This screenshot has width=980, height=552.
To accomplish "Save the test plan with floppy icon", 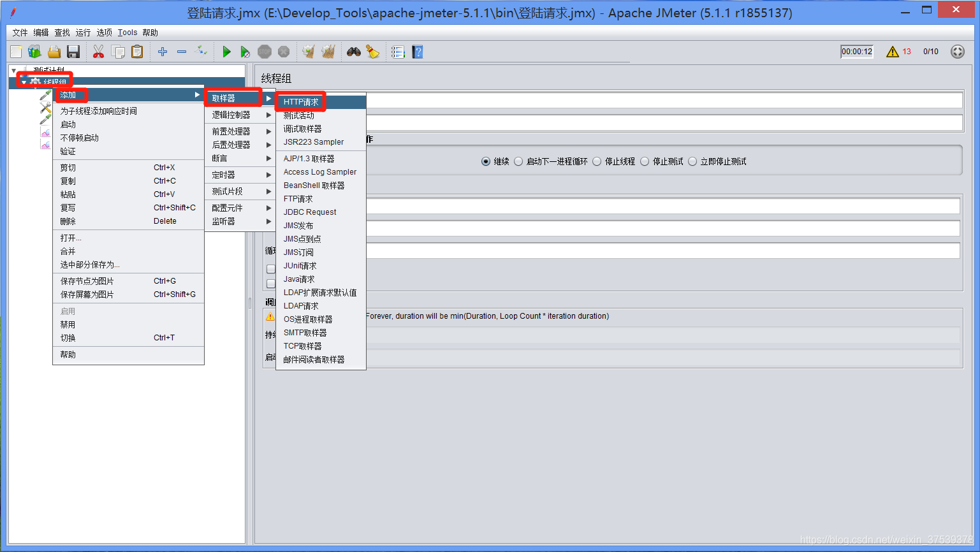I will (x=73, y=52).
